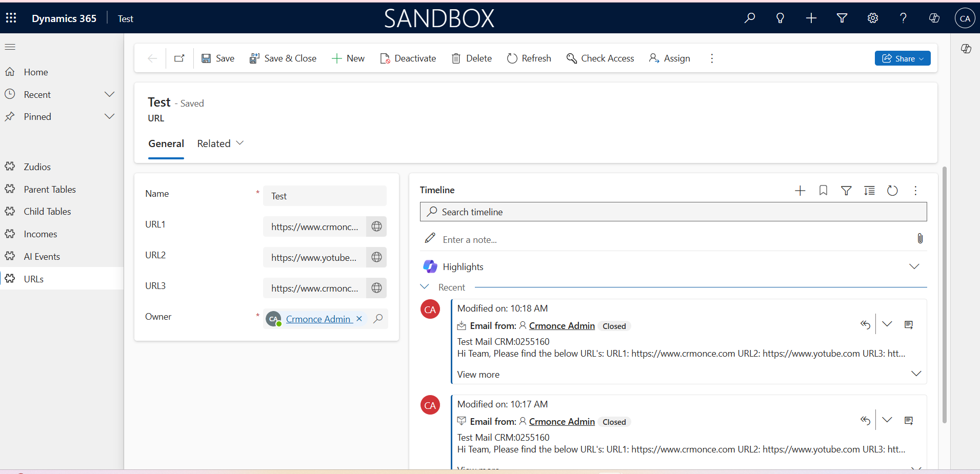980x474 pixels.
Task: Open Incomes in the sidebar
Action: [x=40, y=234]
